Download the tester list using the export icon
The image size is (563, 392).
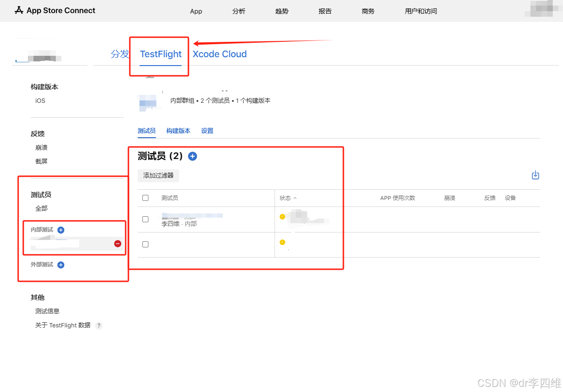536,175
